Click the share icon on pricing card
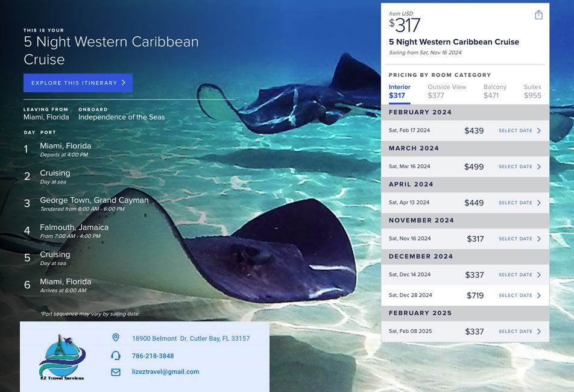The width and height of the screenshot is (574, 392). coord(538,15)
